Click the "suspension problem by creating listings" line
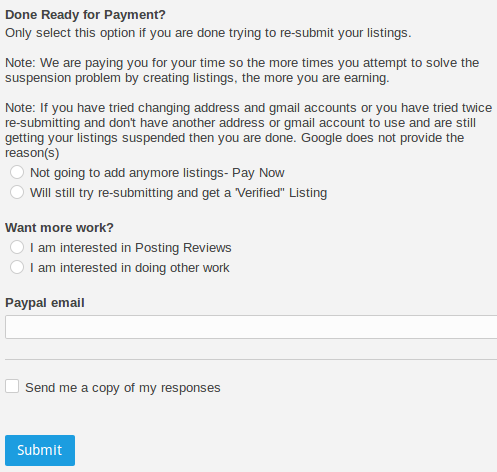This screenshot has width=497, height=472. click(x=197, y=78)
